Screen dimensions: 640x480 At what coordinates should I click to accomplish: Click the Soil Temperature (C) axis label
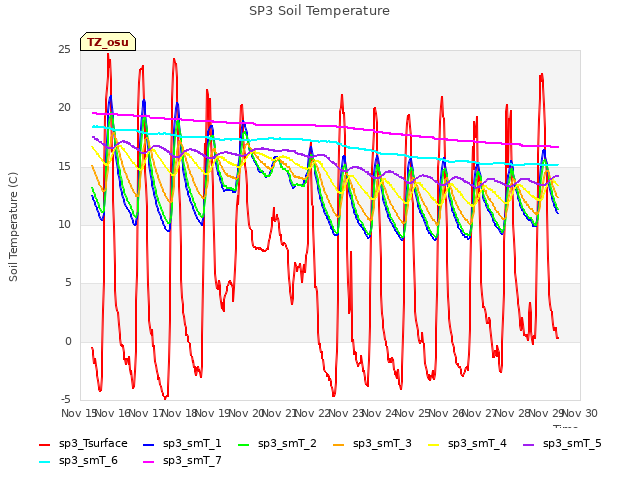coord(13,227)
